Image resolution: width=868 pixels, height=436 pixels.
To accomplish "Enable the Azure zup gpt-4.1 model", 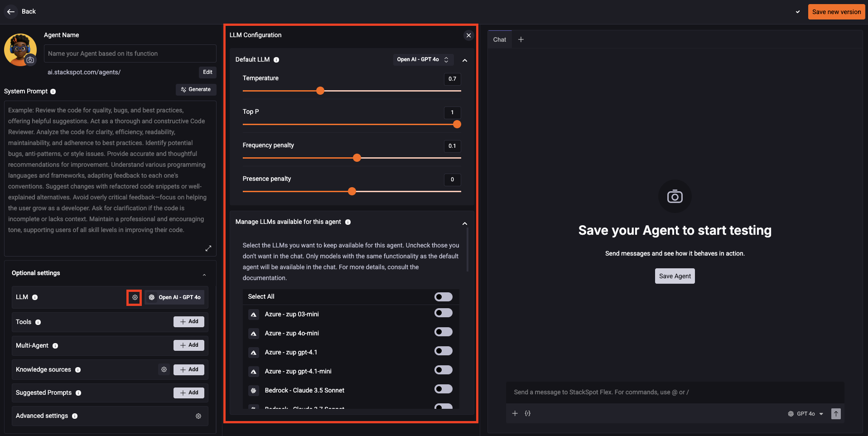I will (443, 351).
